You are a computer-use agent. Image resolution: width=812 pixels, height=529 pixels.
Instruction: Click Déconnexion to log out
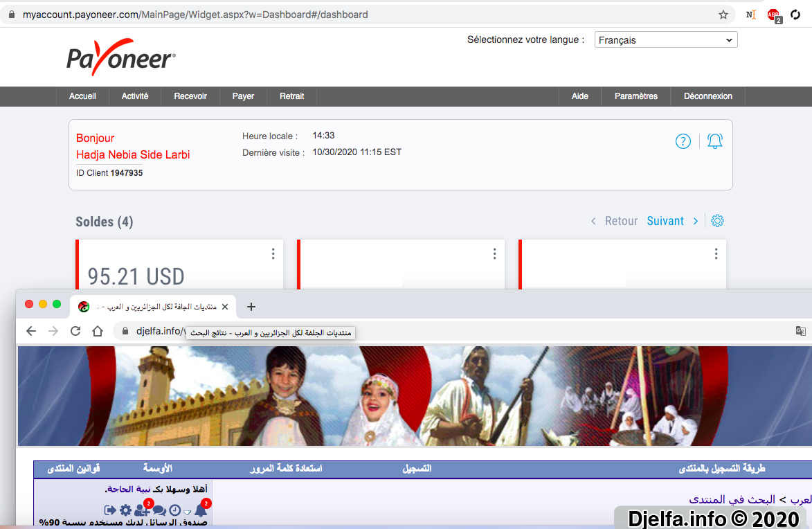point(708,96)
